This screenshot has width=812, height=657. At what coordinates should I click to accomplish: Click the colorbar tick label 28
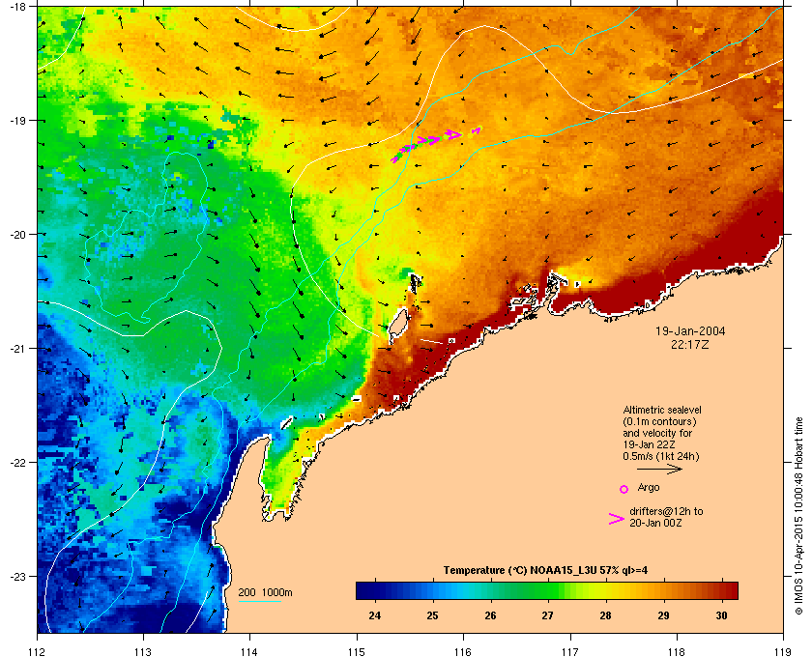[x=605, y=615]
